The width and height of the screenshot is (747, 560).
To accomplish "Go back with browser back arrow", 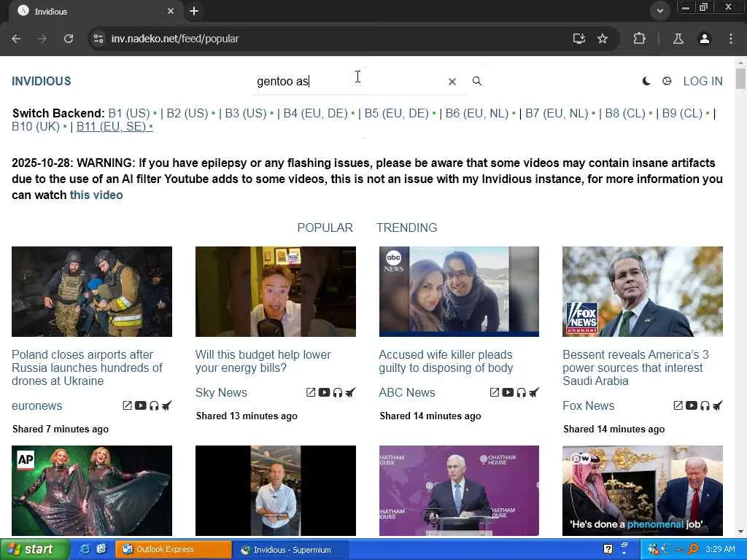I will coord(16,39).
